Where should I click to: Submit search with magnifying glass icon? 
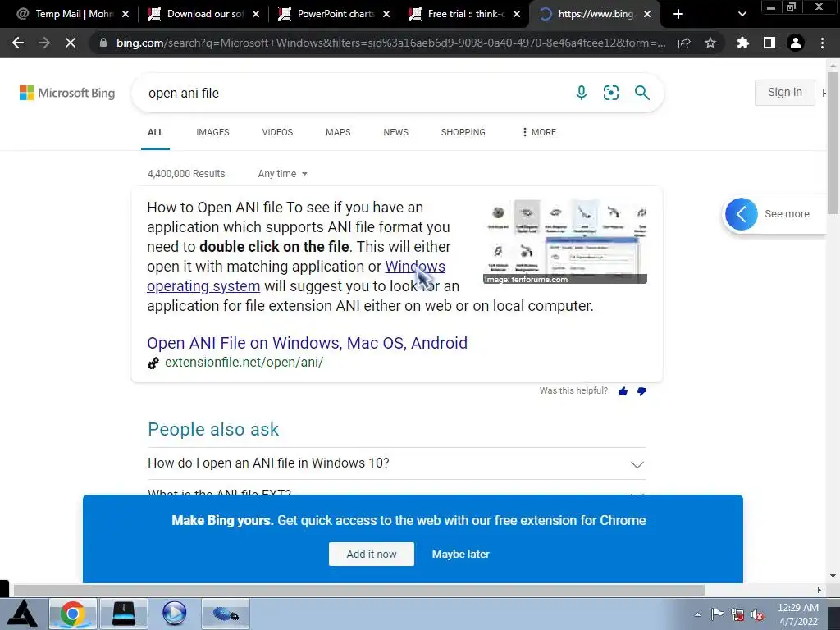641,93
